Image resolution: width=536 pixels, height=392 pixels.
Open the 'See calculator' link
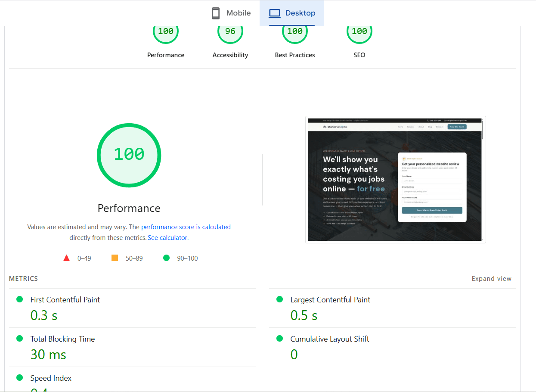click(x=167, y=238)
